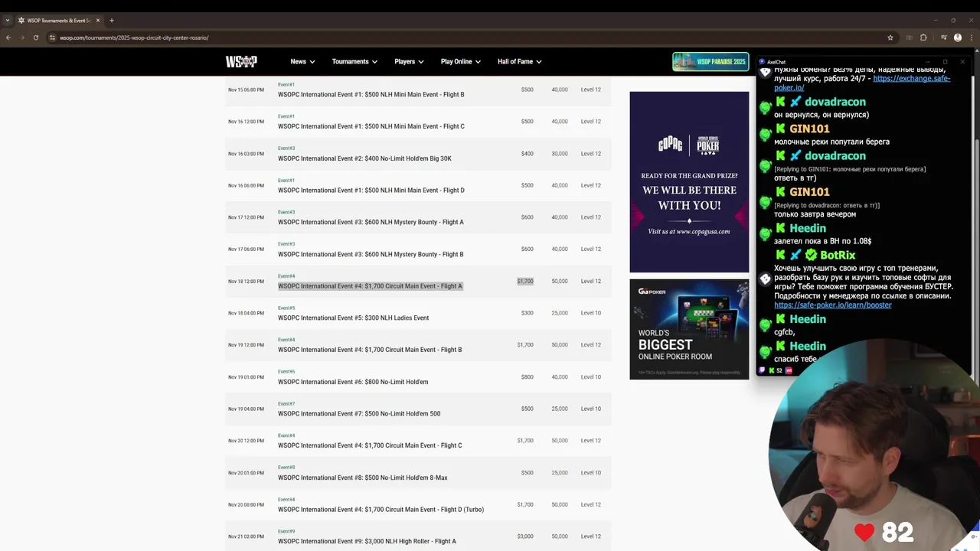The width and height of the screenshot is (980, 551).
Task: Click Heedin's username above 'cgfcb,' message
Action: (808, 319)
